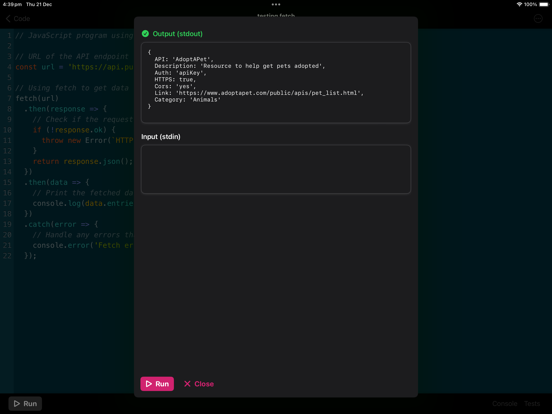Tap the three-dot multitasking indicator
Screen dimensions: 552x414
(276, 5)
